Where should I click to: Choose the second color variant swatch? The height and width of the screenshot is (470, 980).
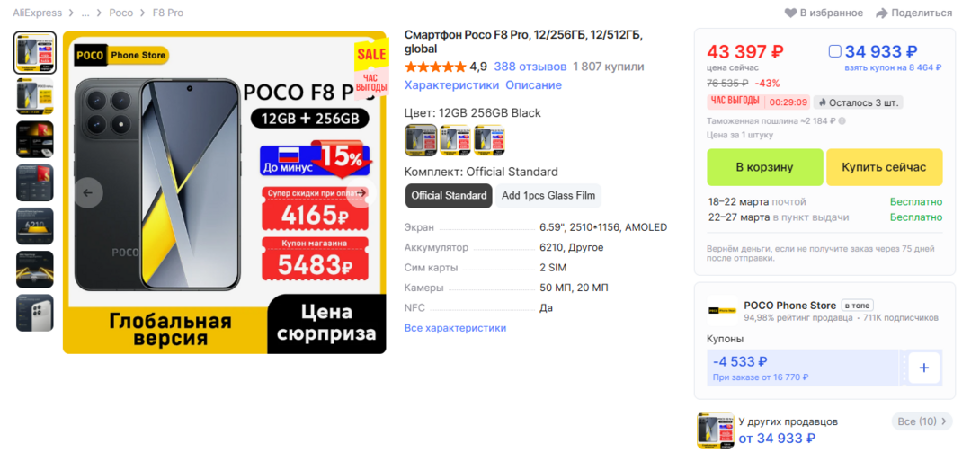coord(455,139)
